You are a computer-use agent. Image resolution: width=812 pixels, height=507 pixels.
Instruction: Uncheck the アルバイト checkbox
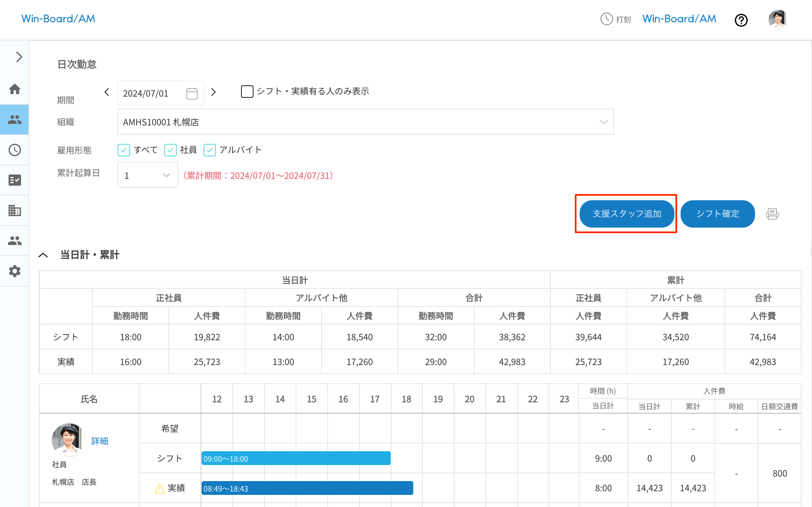[x=210, y=150]
